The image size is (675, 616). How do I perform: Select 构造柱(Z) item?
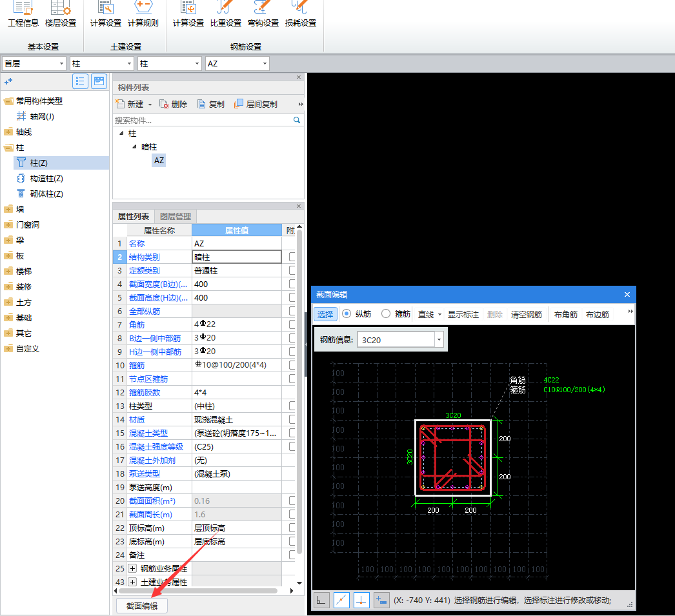coord(40,179)
